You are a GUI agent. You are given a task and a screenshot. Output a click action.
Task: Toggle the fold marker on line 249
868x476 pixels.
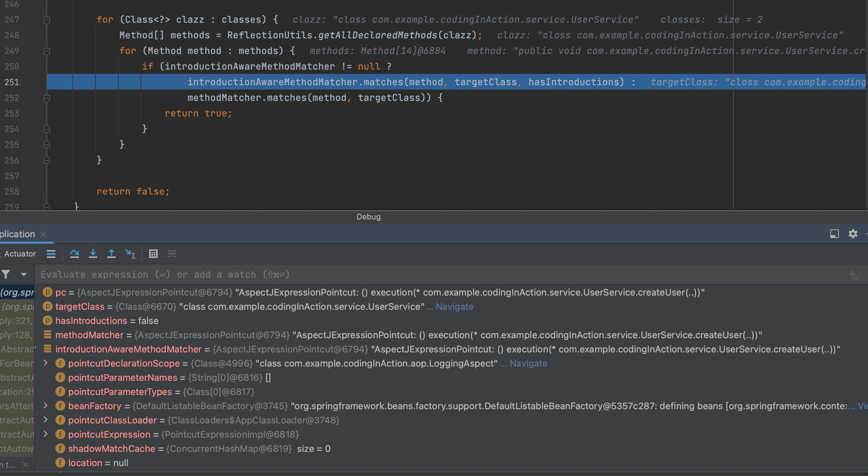[47, 51]
